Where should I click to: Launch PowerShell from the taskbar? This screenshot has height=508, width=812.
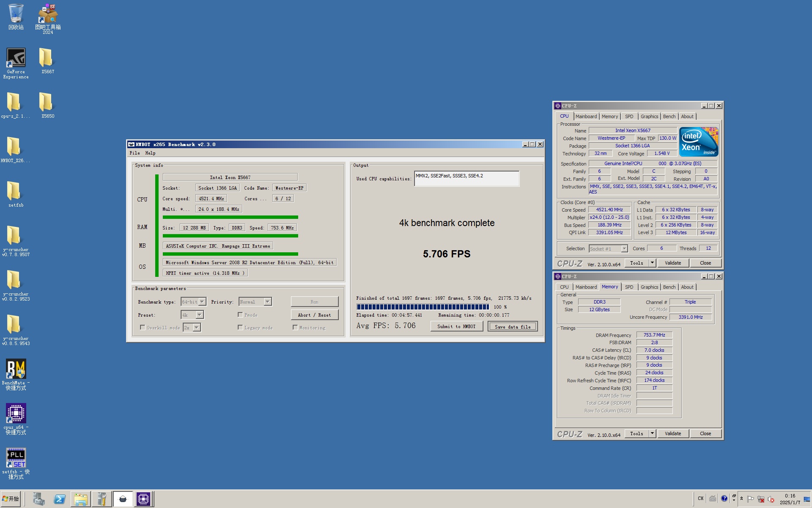click(x=60, y=499)
